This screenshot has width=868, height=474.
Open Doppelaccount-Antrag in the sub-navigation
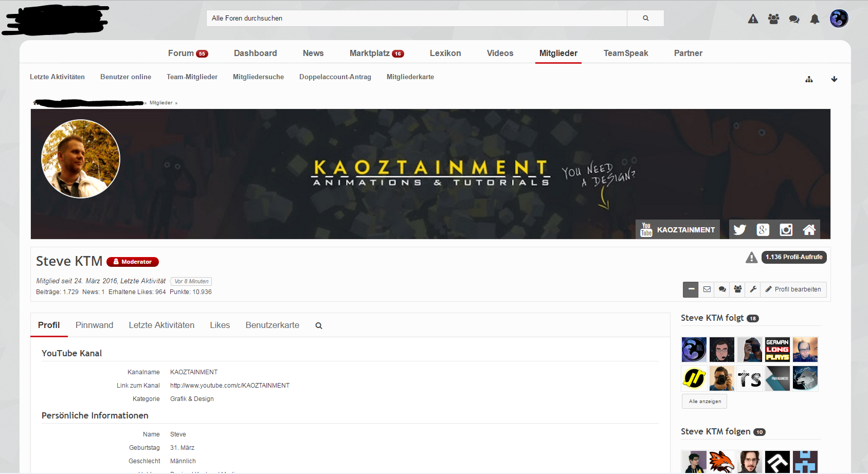(x=335, y=77)
